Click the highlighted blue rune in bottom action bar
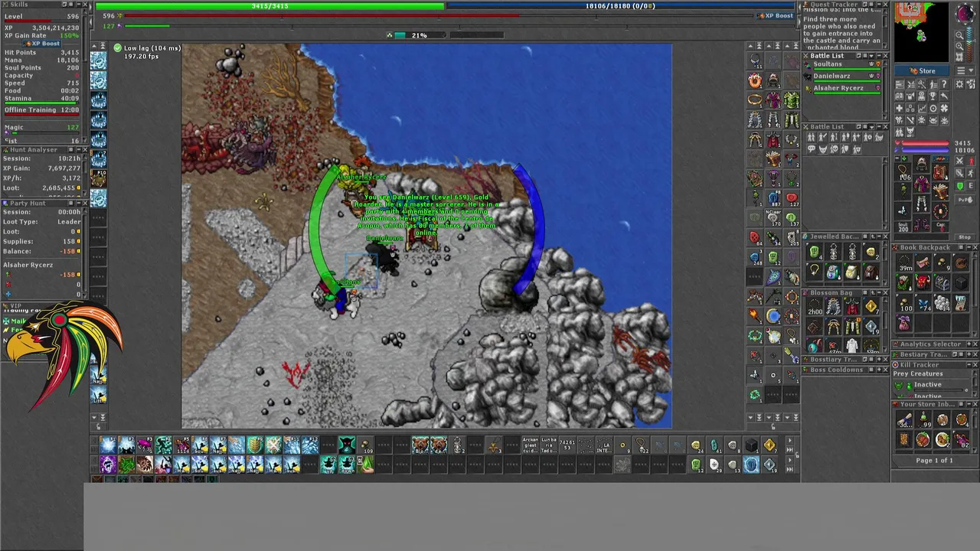This screenshot has height=551, width=980. tap(751, 465)
